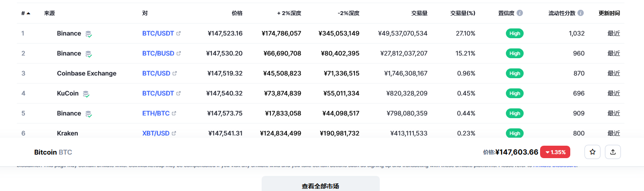
Task: Open the Kraken exchange source
Action: pos(68,133)
